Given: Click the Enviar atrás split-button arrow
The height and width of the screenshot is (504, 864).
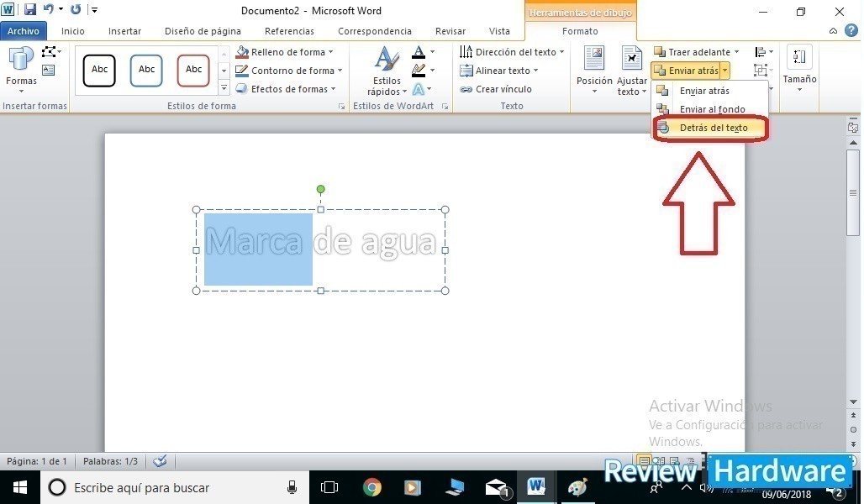Looking at the screenshot, I should (725, 71).
